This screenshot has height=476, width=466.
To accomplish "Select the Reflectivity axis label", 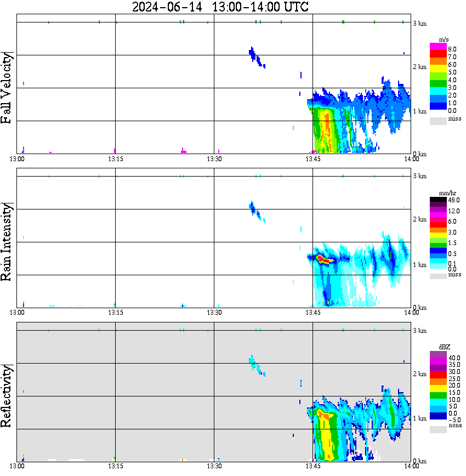I will [7, 396].
